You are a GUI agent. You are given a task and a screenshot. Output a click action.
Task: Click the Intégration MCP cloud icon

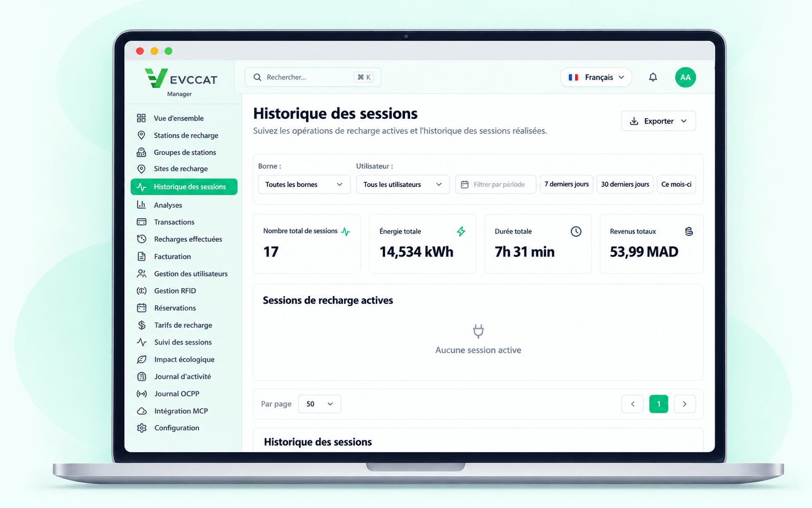tap(142, 411)
